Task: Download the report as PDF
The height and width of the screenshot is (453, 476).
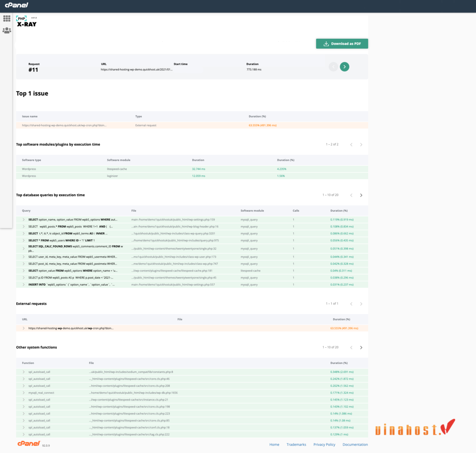Action: point(342,44)
